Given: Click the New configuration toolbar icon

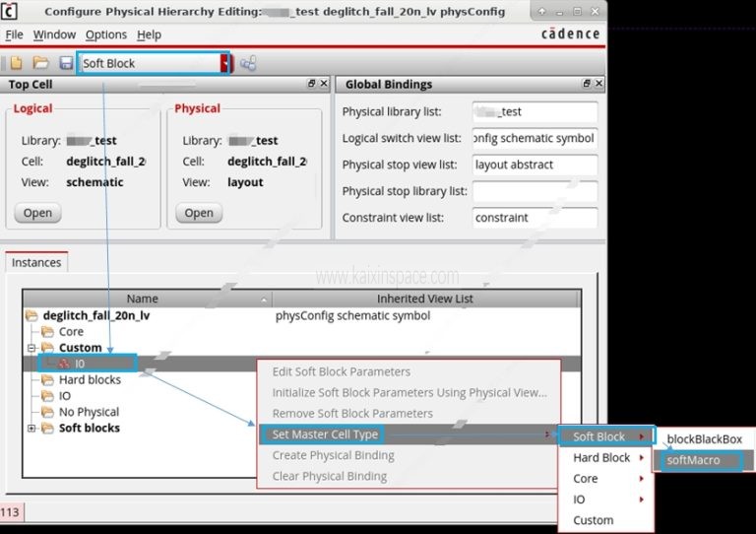Looking at the screenshot, I should click(x=17, y=63).
